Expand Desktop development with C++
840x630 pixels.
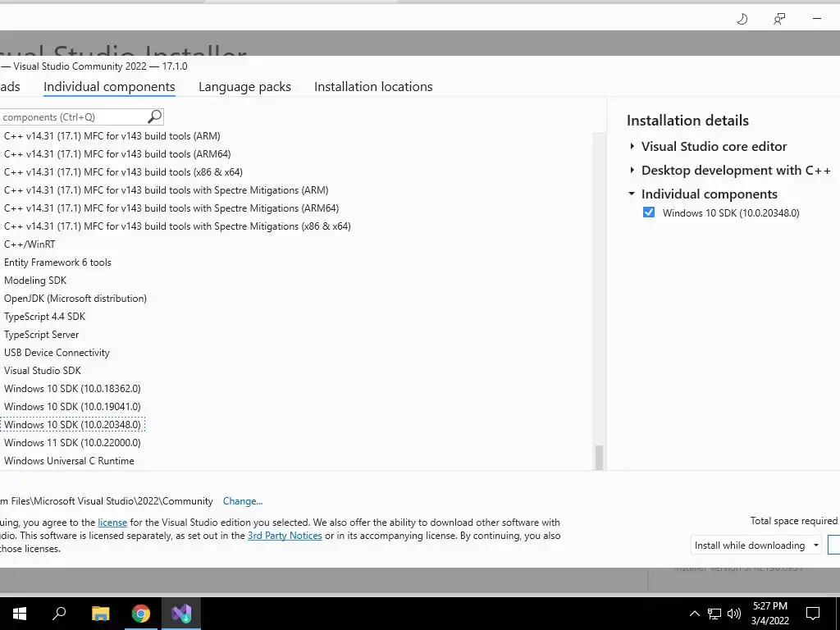(632, 171)
